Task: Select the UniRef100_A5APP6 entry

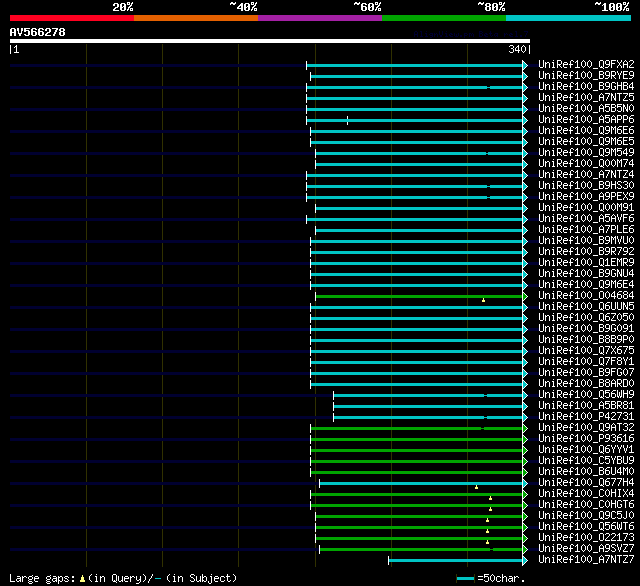Action: coord(586,120)
